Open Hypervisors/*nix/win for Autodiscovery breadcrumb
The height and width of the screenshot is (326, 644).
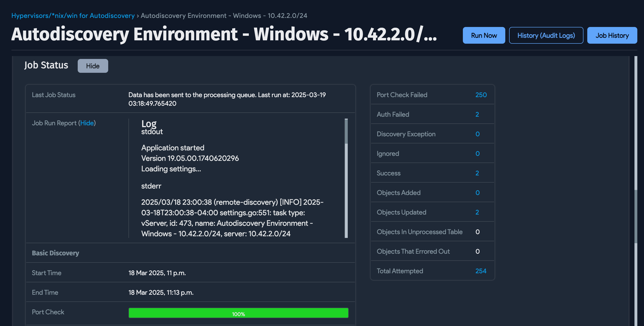[x=73, y=16]
